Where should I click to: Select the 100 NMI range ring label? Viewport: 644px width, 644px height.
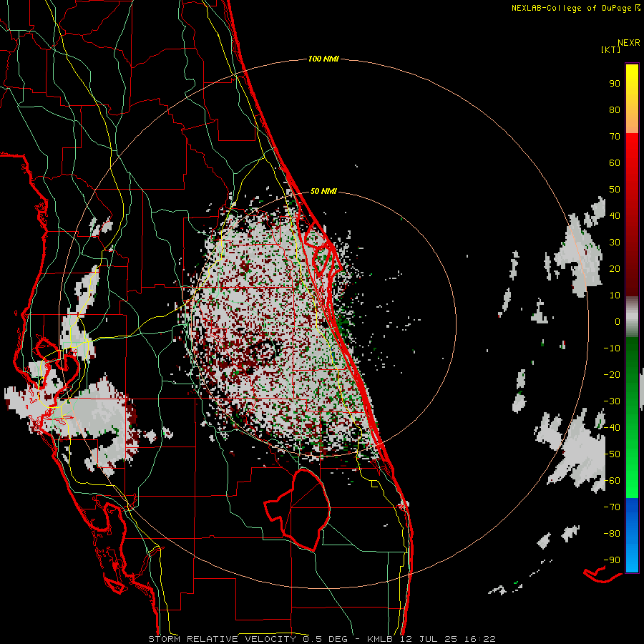pos(323,59)
